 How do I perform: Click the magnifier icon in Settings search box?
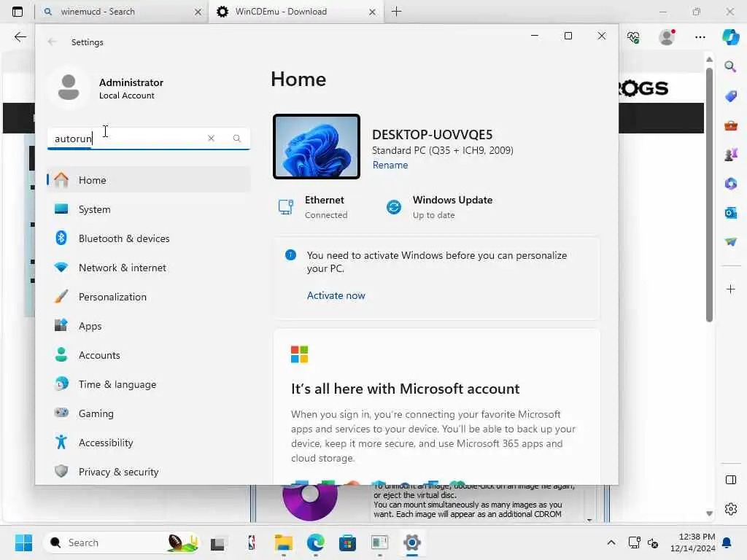237,138
